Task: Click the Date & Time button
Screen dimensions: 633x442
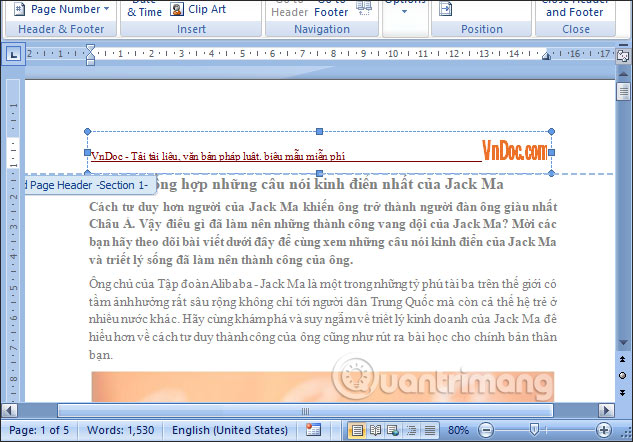Action: (144, 10)
